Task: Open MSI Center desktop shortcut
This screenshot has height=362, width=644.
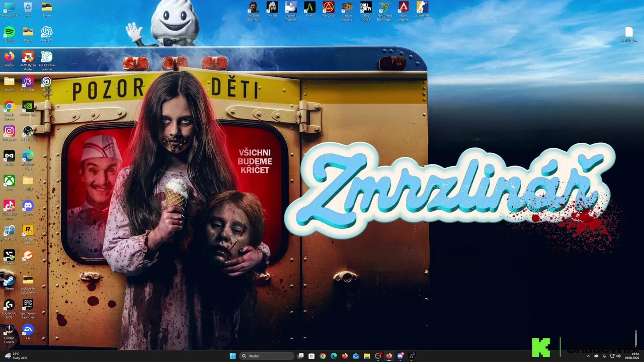Action: point(28,83)
